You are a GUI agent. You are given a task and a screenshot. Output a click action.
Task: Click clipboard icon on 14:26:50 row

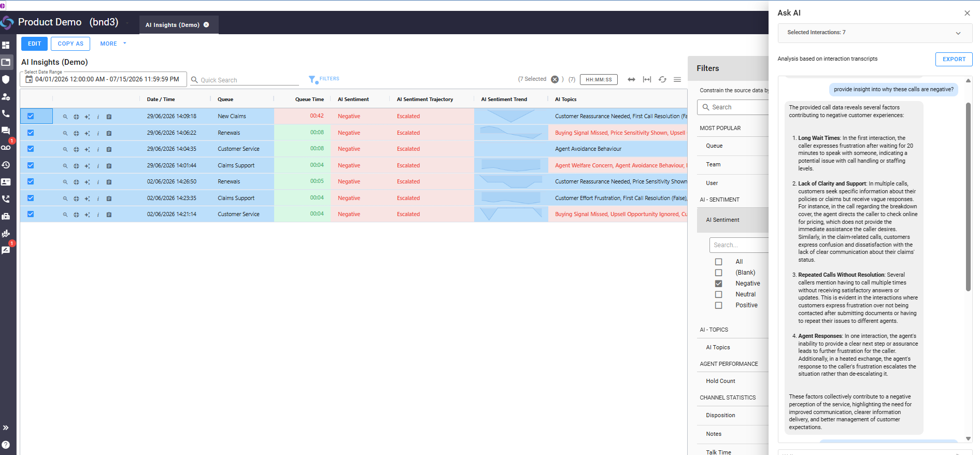click(x=109, y=182)
